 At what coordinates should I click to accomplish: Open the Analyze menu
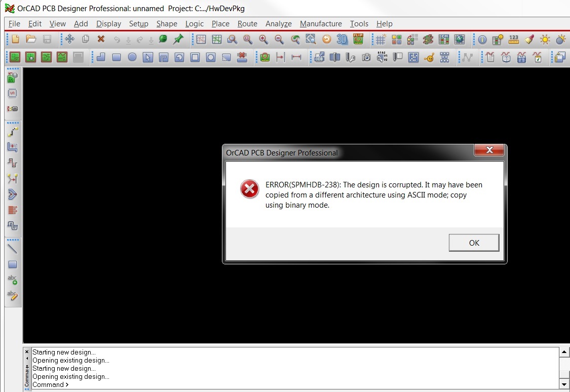click(x=279, y=24)
